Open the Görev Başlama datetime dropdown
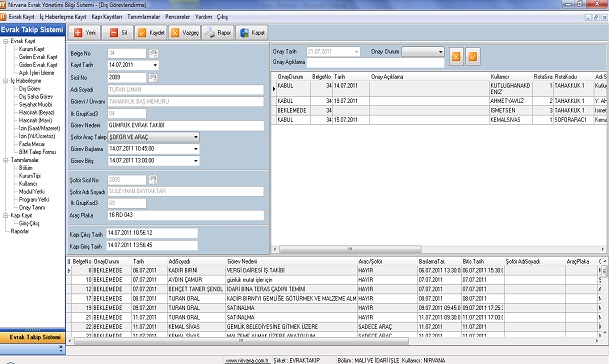Screen dimensions: 609x364 (195, 149)
